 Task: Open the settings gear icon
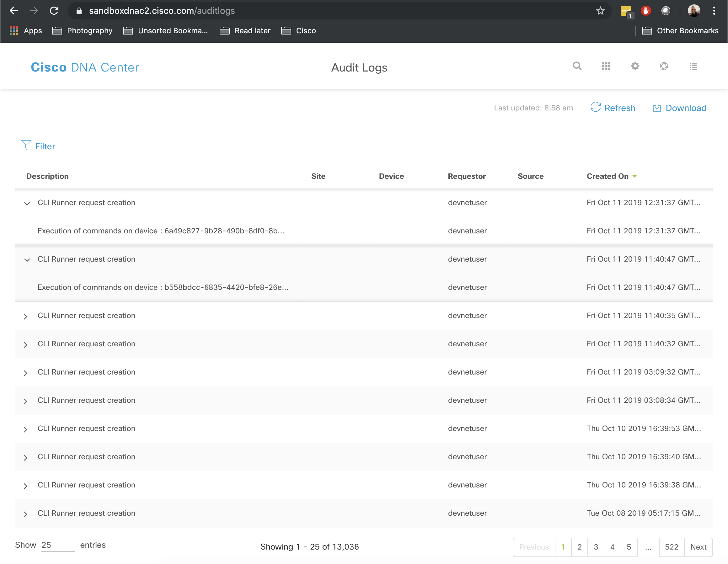coord(635,66)
